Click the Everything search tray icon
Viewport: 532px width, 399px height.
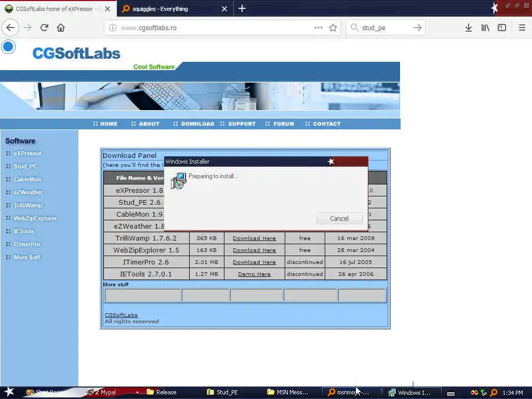tap(494, 393)
